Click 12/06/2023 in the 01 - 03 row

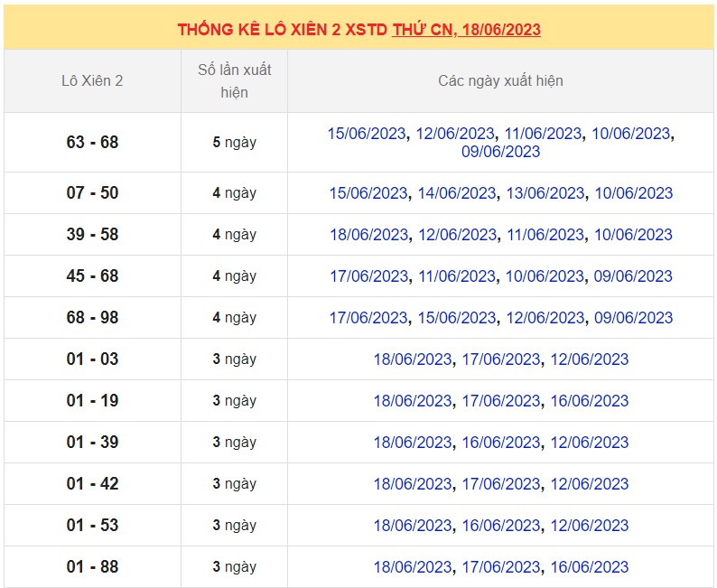coord(589,359)
